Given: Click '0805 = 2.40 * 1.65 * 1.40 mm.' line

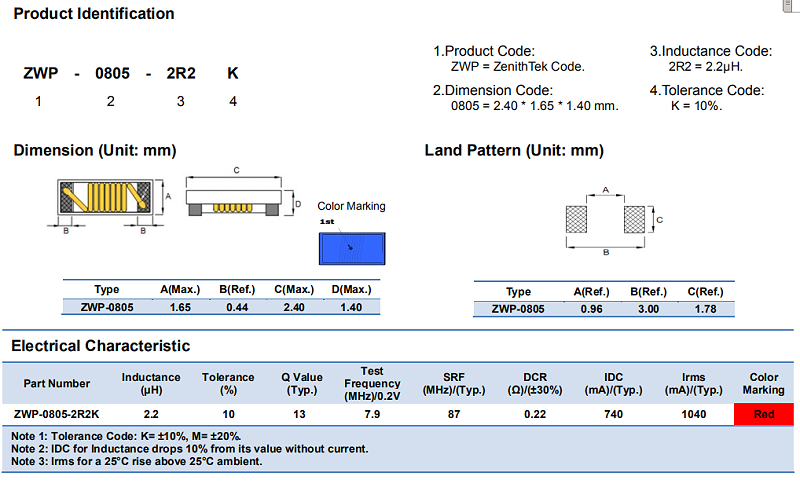Looking at the screenshot, I should [534, 106].
